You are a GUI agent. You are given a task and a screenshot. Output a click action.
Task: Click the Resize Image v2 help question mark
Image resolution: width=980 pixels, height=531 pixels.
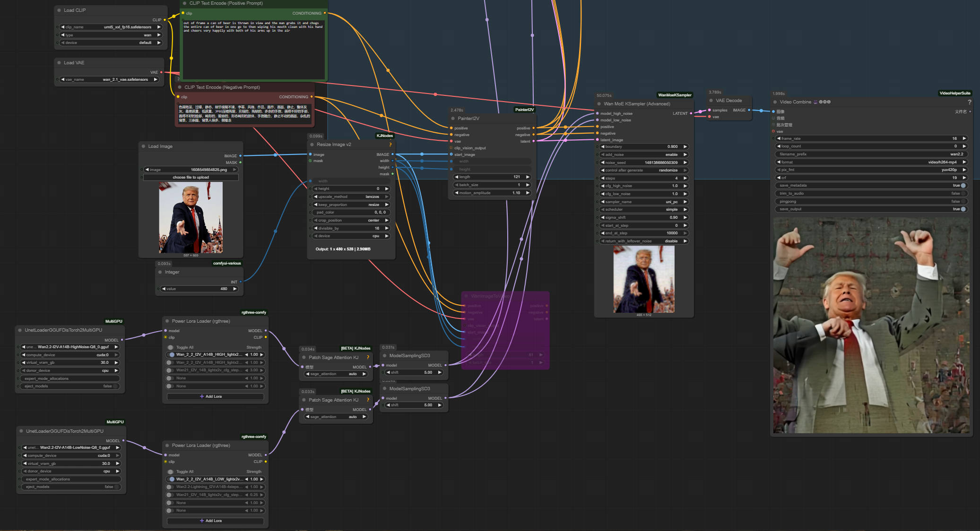pos(390,145)
